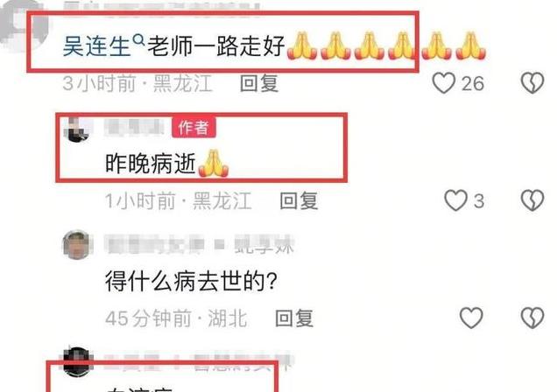Image resolution: width=557 pixels, height=392 pixels.
Task: Reply to the author's 1小时前 comment
Action: [x=299, y=201]
